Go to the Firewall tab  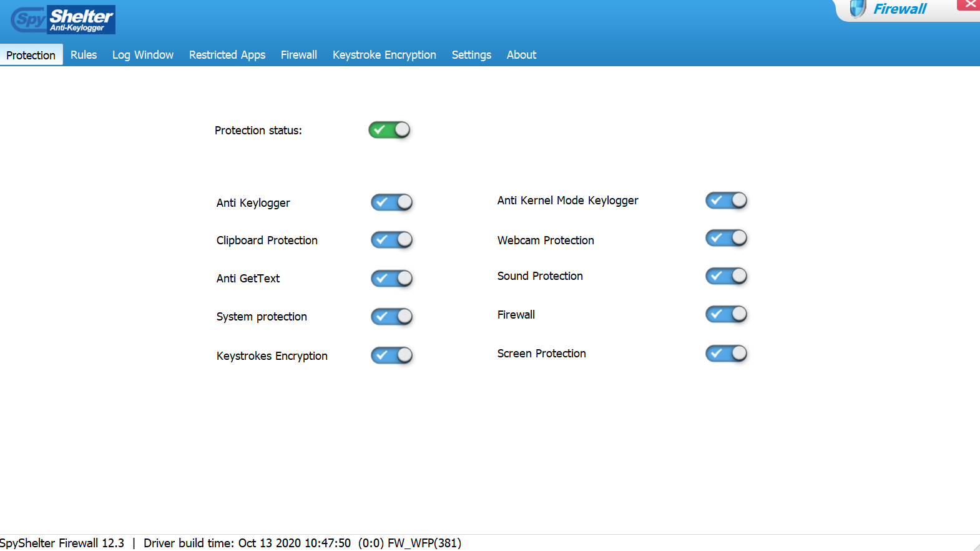coord(299,55)
